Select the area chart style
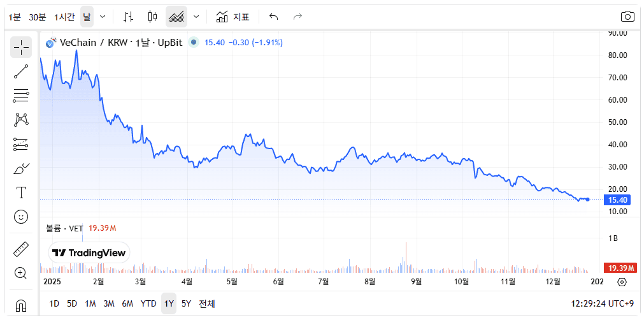The image size is (644, 320). tap(176, 17)
